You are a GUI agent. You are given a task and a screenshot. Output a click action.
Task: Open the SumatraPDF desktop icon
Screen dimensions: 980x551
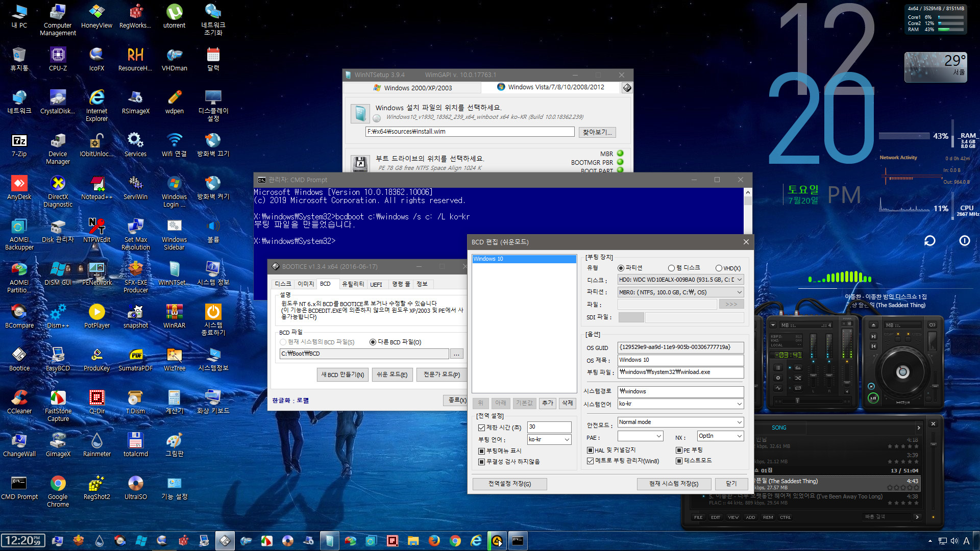(135, 359)
